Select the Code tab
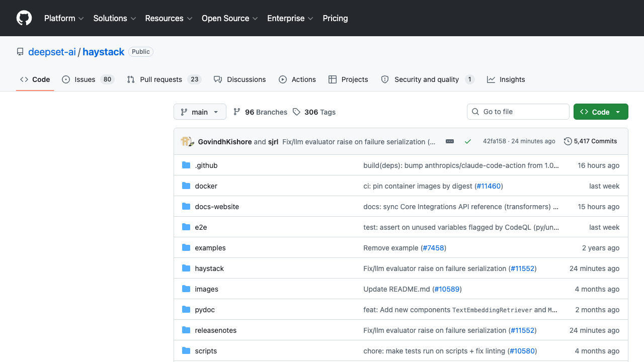This screenshot has width=644, height=362. (35, 79)
